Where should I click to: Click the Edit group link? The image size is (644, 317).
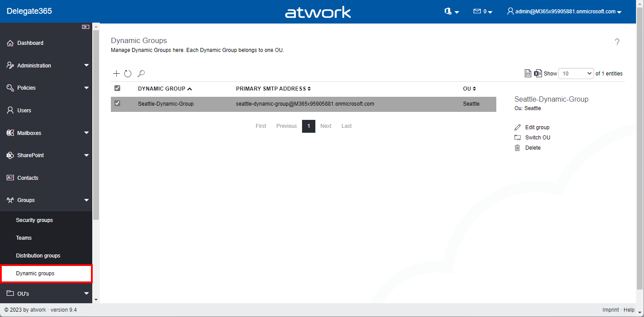pyautogui.click(x=537, y=127)
